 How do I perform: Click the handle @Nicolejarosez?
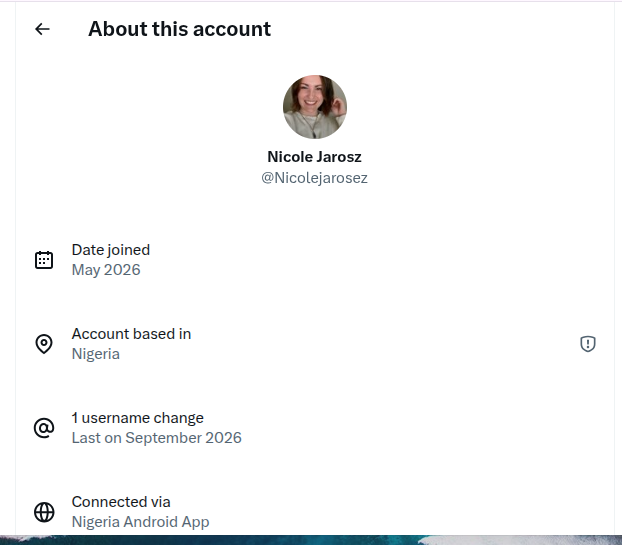315,178
